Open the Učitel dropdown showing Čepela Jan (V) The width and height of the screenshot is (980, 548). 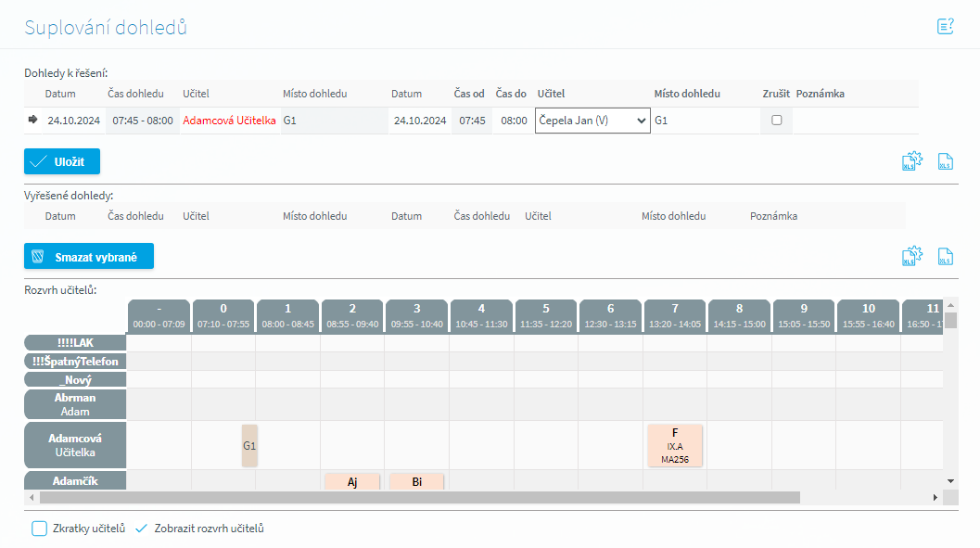[592, 121]
